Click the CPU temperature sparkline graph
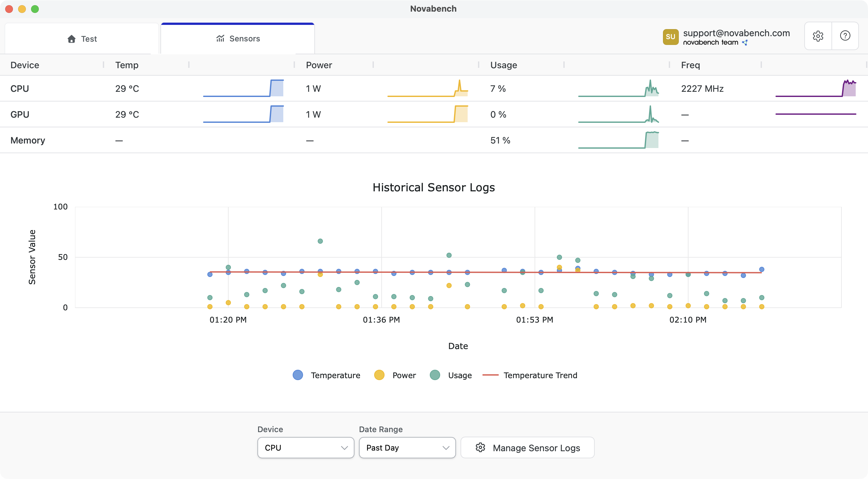Screen dimensions: 868x479 (243, 89)
